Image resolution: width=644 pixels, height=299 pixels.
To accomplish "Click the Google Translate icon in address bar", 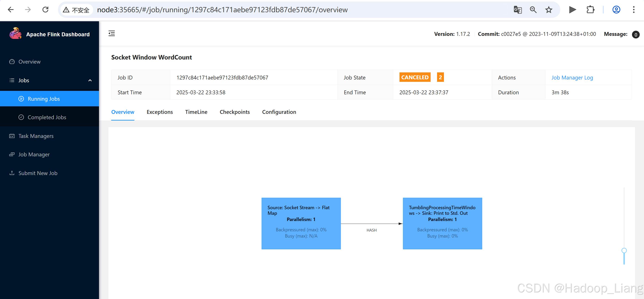I will (x=518, y=10).
